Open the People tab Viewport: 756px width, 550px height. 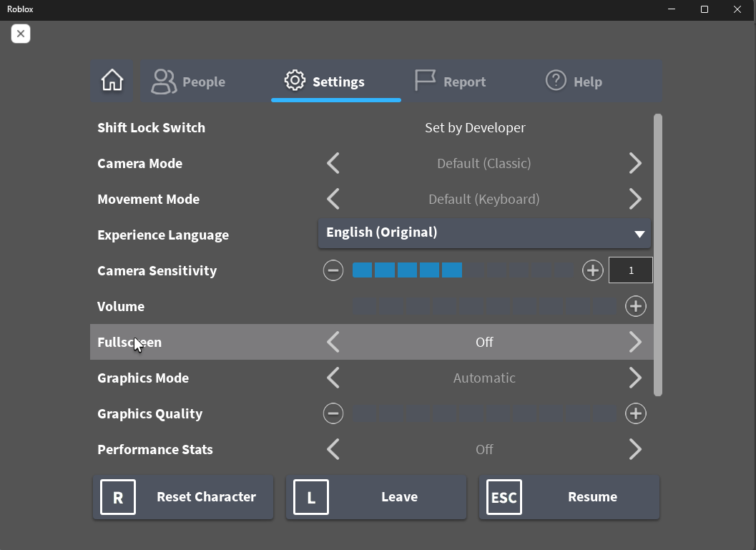(189, 82)
